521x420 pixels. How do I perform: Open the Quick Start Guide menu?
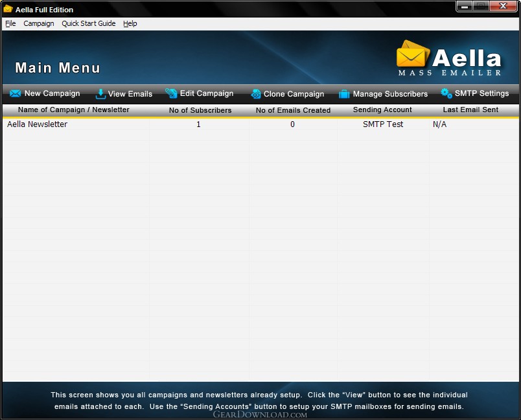pyautogui.click(x=88, y=23)
